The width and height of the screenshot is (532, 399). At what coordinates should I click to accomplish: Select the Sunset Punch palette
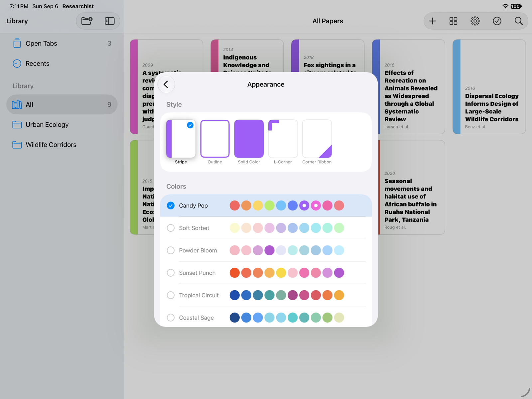(x=266, y=273)
